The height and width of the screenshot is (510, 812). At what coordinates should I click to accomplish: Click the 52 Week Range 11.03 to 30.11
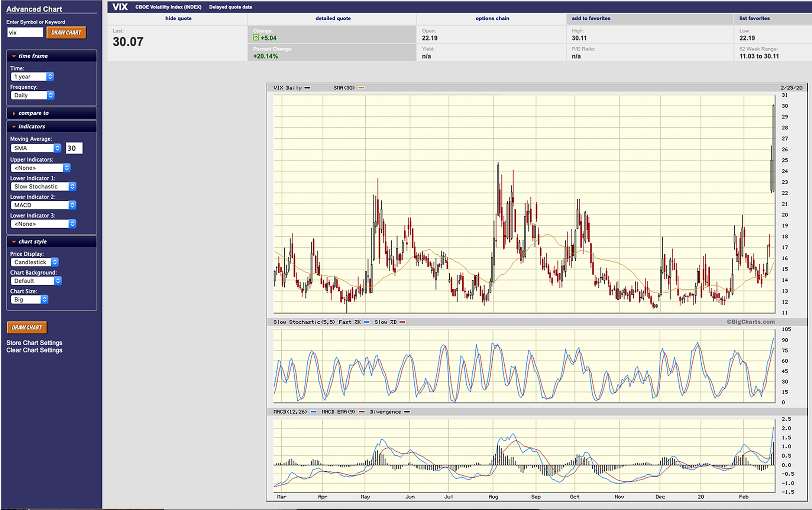759,56
